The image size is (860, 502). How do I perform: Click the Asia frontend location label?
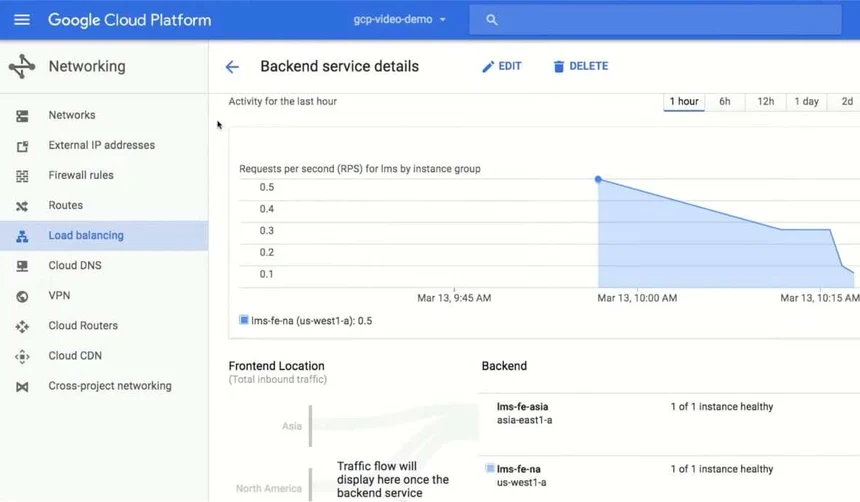tap(292, 426)
